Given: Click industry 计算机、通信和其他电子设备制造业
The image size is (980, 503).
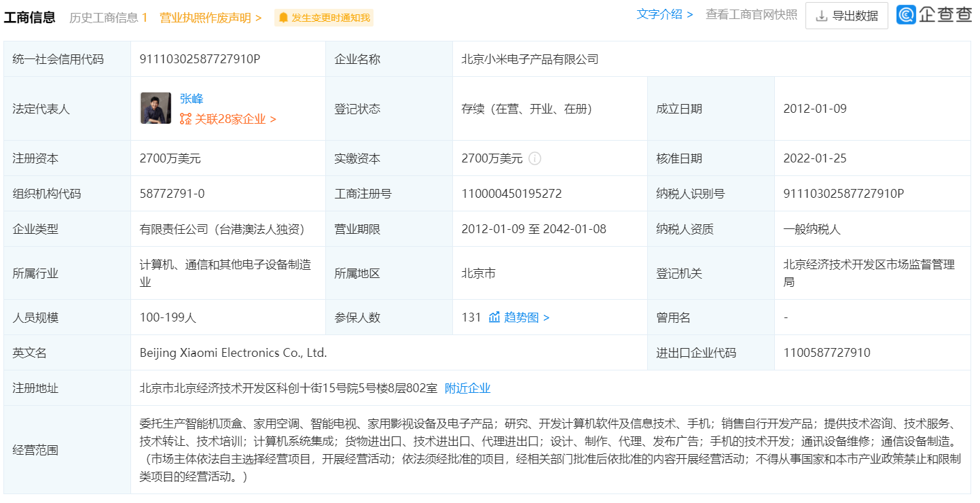Looking at the screenshot, I should (x=225, y=273).
